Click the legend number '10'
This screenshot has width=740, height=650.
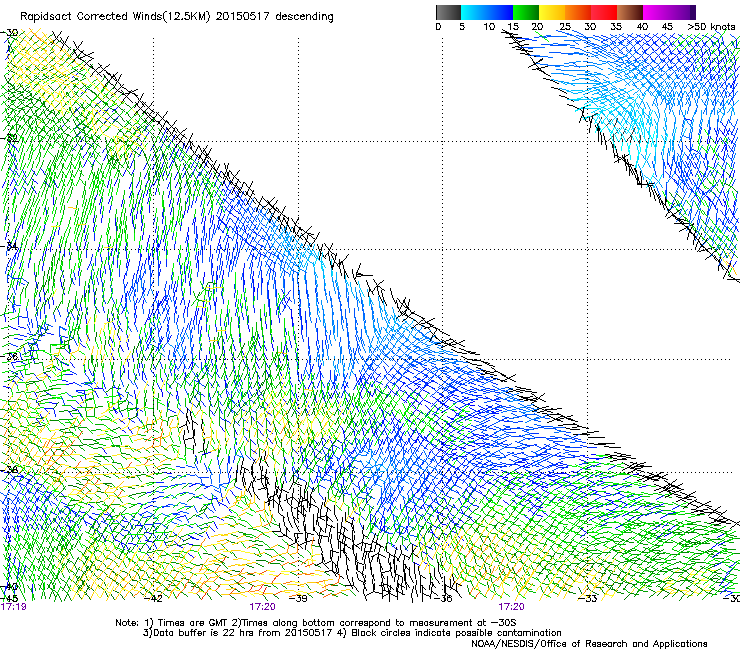coord(489,26)
